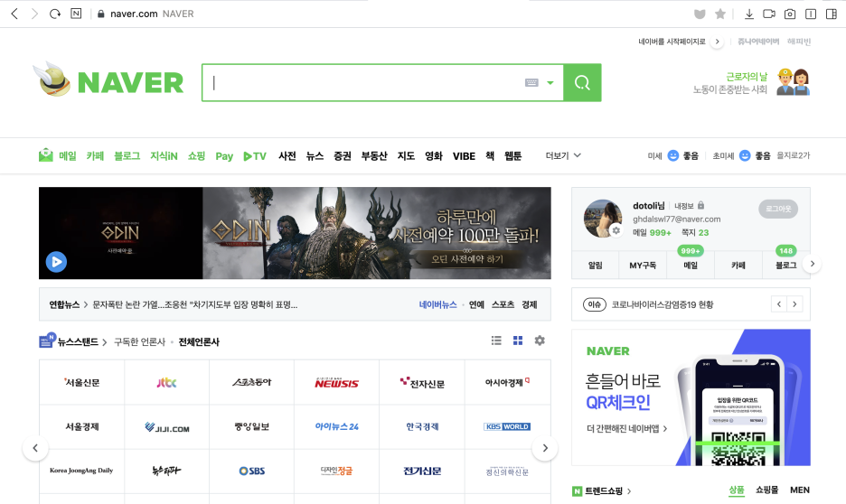
Task: Click the green N icon beside 트렌드쇼핑
Action: click(x=578, y=491)
